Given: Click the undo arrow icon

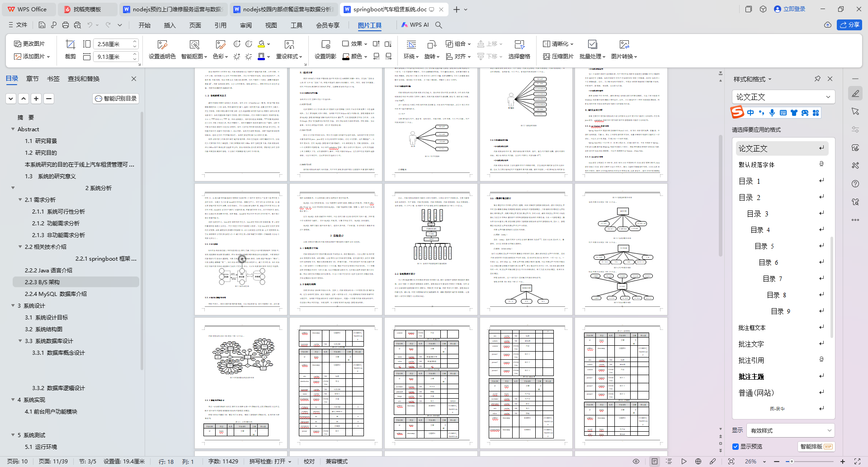Looking at the screenshot, I should coord(90,25).
